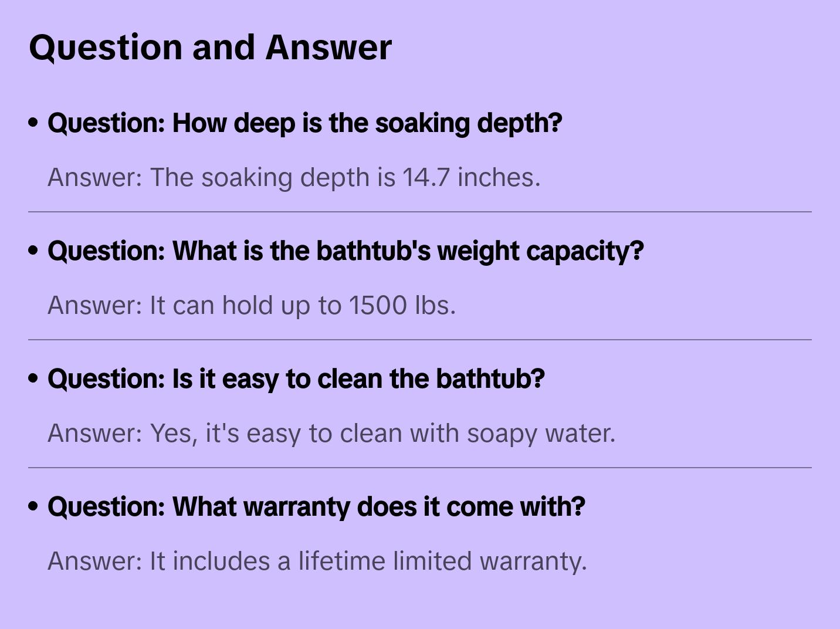Click the "Question and Answer" heading
The width and height of the screenshot is (840, 629).
coord(210,47)
